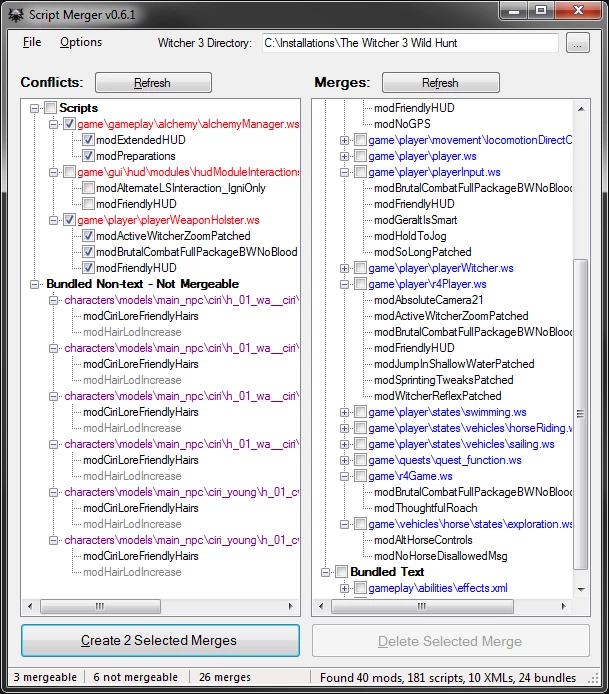Expand the gameplay\abilities\effects.xml node
Screen dimensions: 609x694
click(345, 588)
